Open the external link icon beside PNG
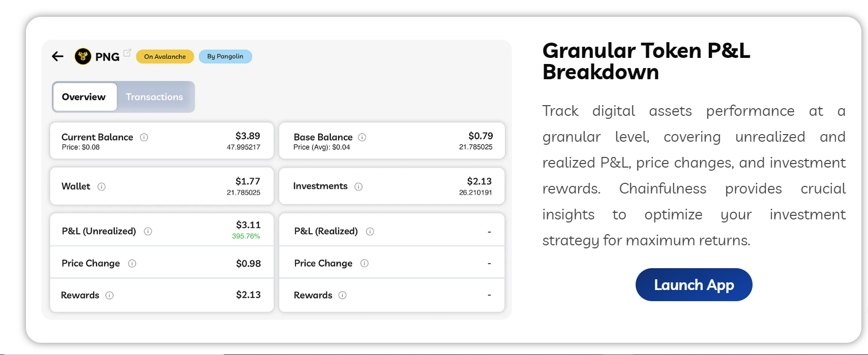This screenshot has height=355, width=868. pos(127,53)
